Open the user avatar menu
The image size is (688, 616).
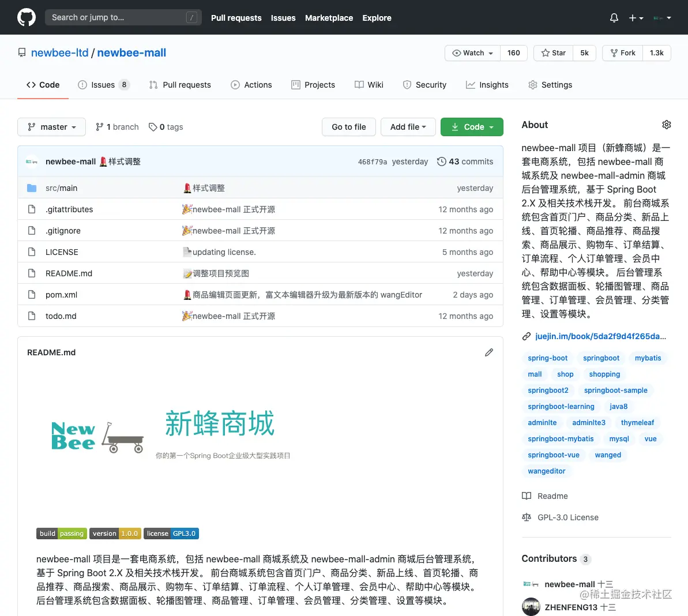[x=662, y=18]
